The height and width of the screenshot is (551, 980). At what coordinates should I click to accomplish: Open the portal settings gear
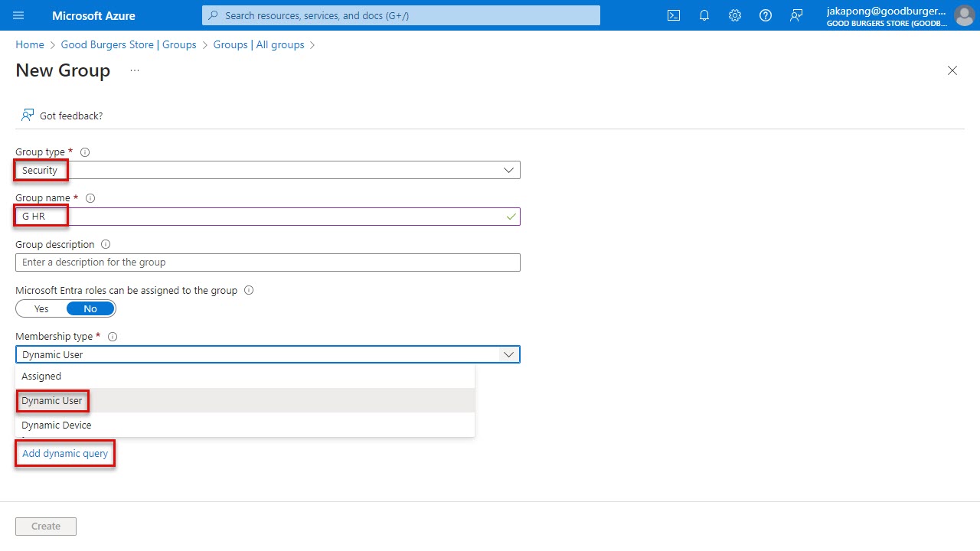(734, 15)
